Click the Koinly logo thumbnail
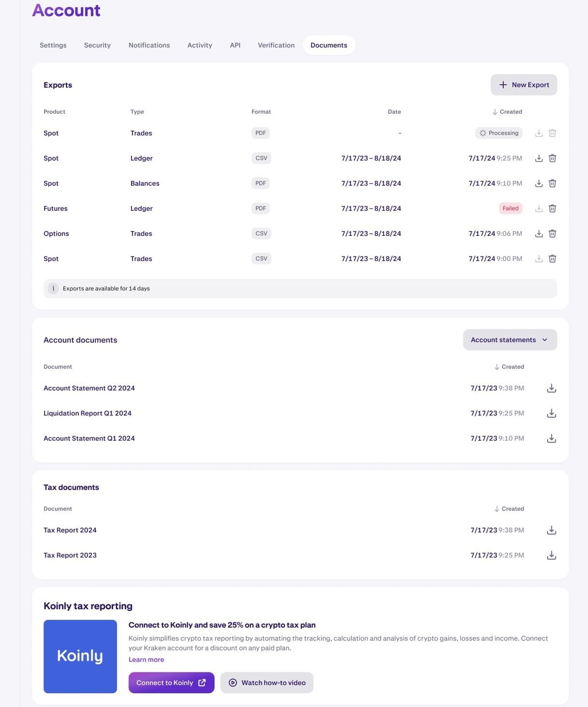 (x=80, y=656)
